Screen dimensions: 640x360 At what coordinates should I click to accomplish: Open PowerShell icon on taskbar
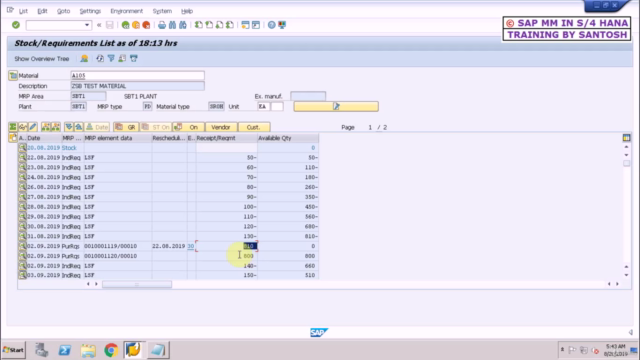[x=64, y=350]
